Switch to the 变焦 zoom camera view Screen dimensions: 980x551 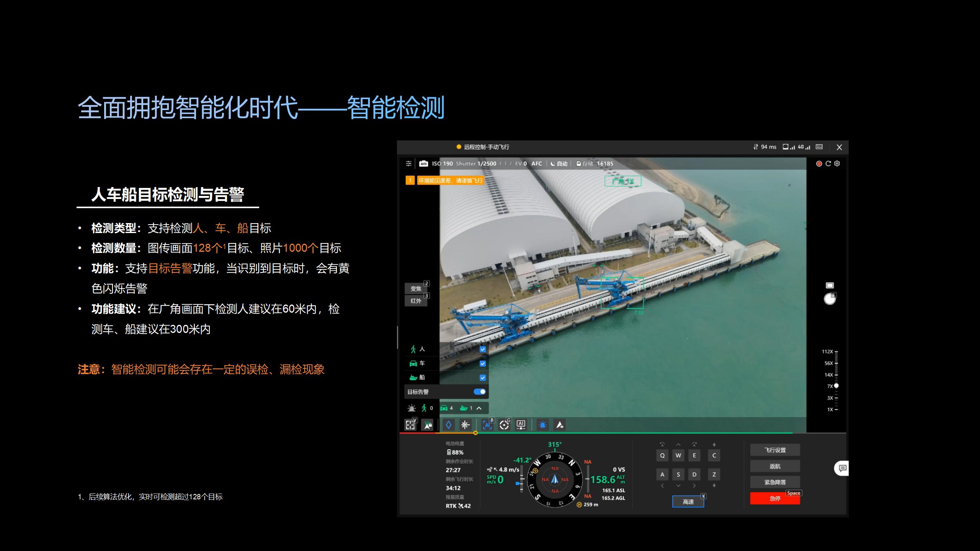coord(416,289)
